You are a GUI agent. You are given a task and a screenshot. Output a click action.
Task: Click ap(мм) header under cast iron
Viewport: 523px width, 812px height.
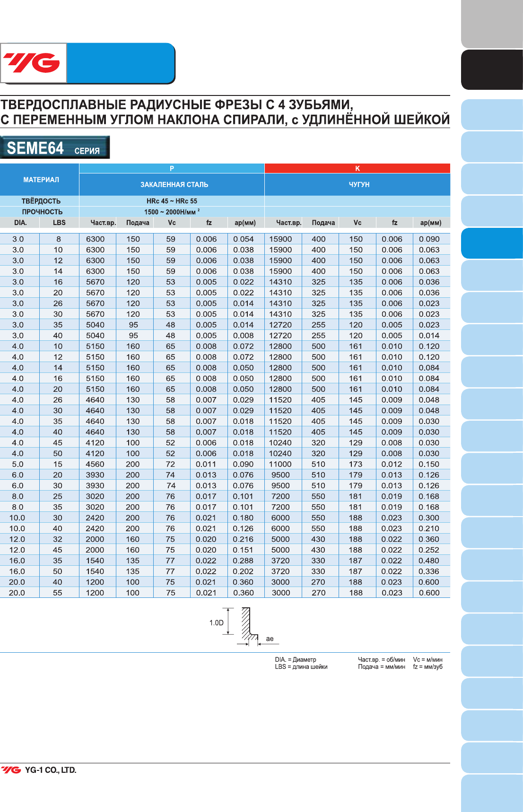[x=431, y=223]
